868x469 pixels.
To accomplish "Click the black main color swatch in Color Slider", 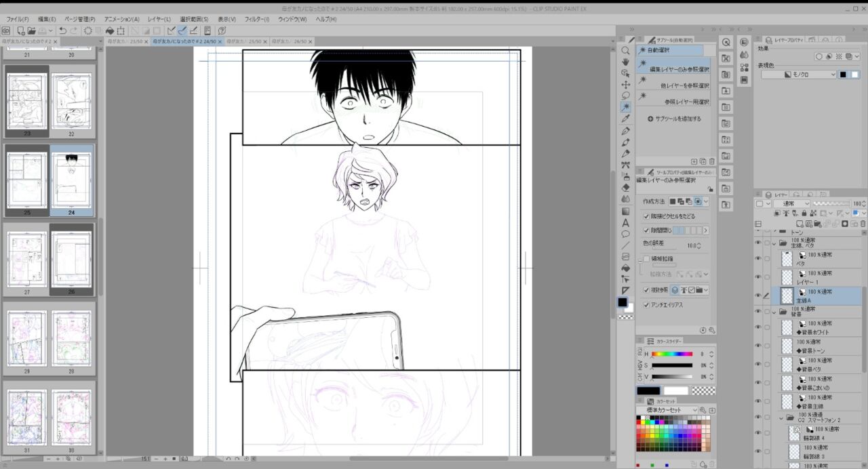I will (x=648, y=391).
